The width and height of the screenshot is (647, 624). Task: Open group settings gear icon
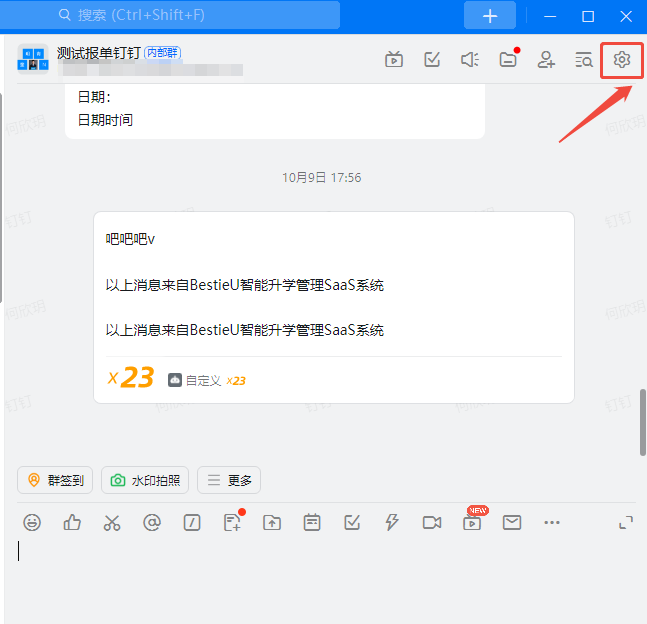pos(621,60)
